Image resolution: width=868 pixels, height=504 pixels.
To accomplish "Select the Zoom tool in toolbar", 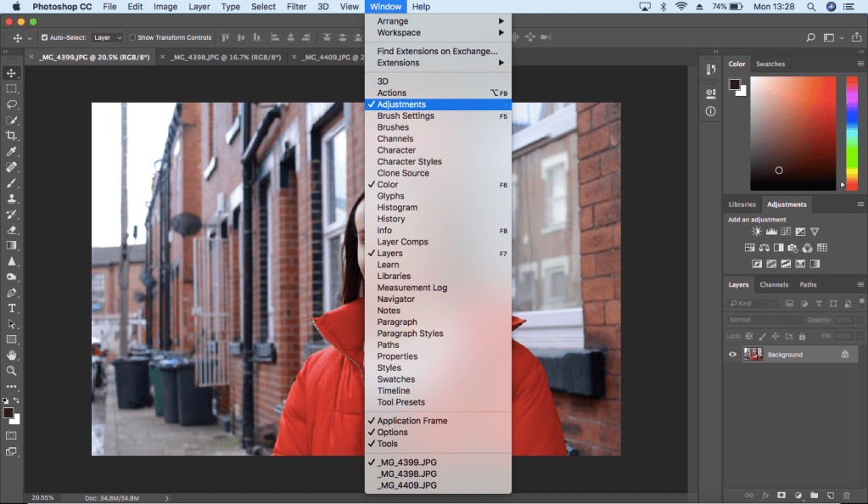I will tap(12, 371).
